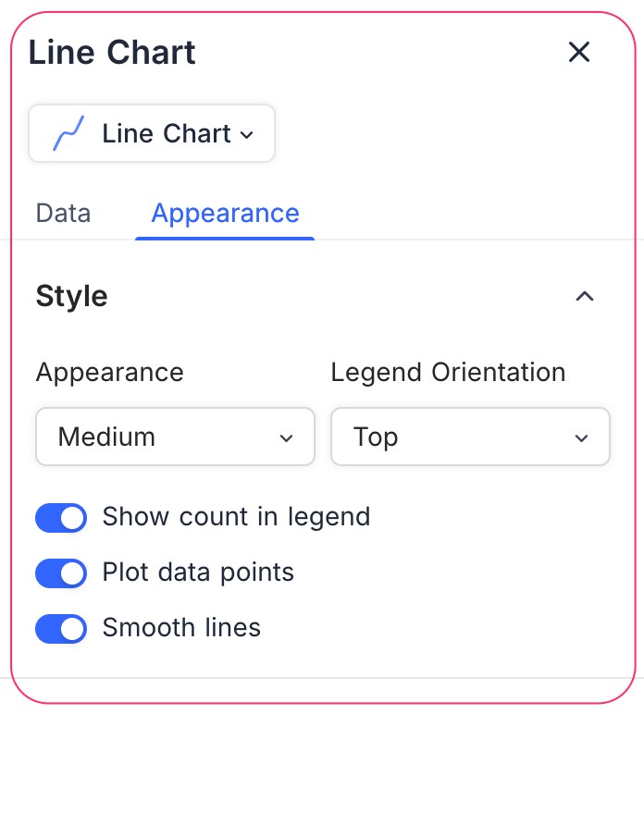Click the close X icon on the panel

pos(579,53)
